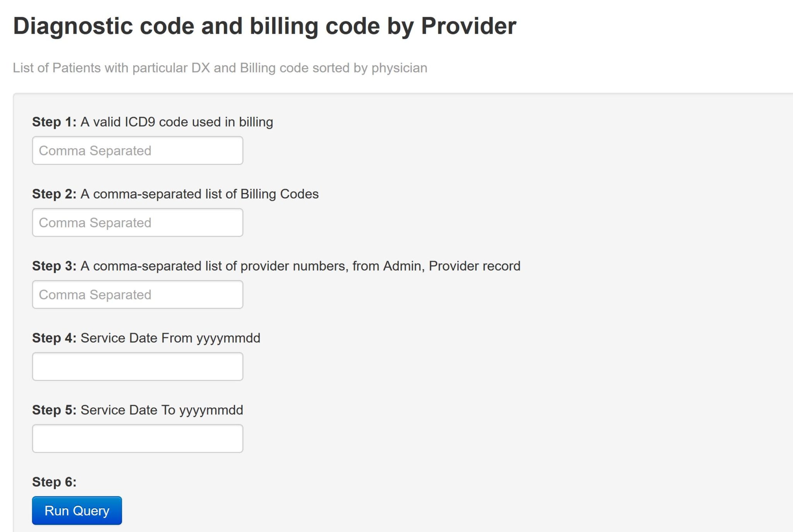Select the Step 5 heading text
793x532 pixels.
pyautogui.click(x=137, y=410)
